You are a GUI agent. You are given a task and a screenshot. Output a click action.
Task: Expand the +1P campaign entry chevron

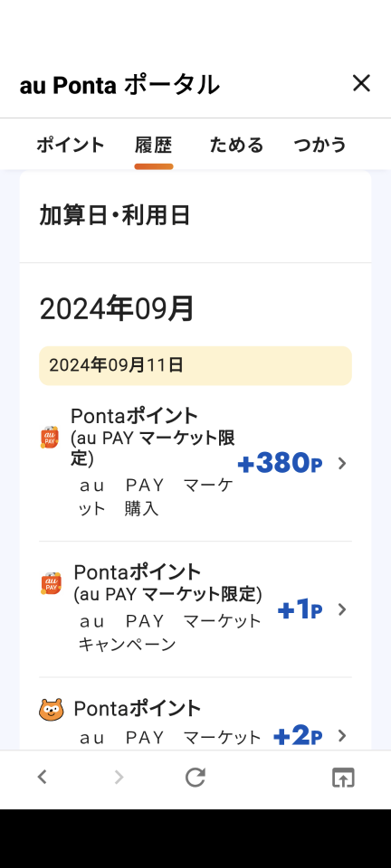(x=342, y=609)
